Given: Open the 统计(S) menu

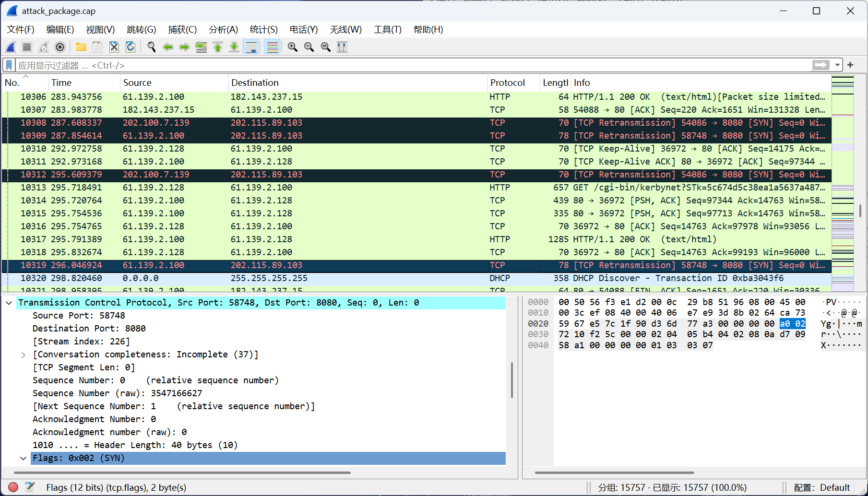Looking at the screenshot, I should click(x=263, y=30).
